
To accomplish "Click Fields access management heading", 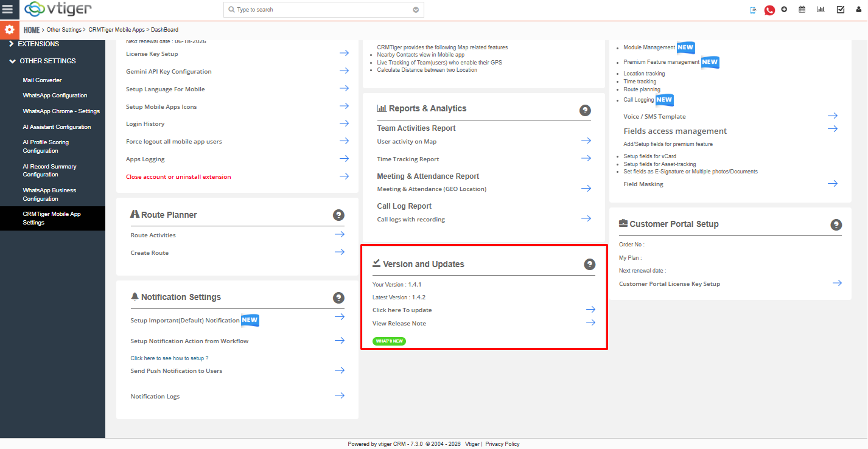I will click(x=675, y=131).
